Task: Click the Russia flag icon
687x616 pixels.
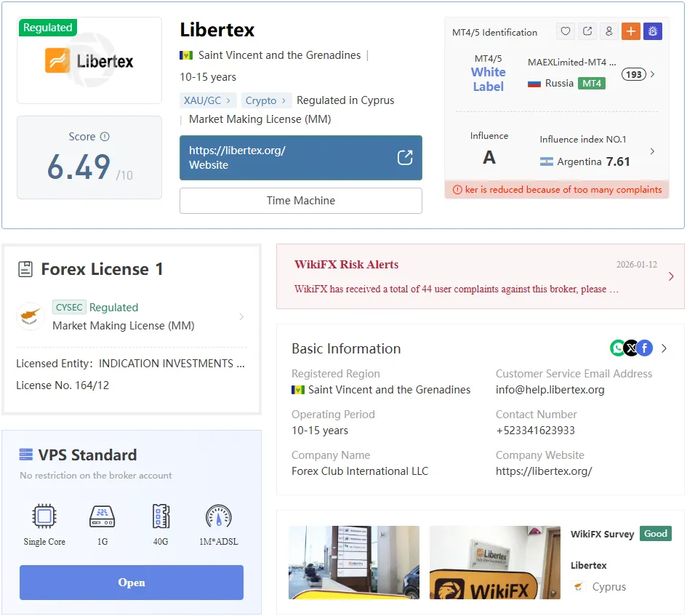Action: click(x=534, y=84)
